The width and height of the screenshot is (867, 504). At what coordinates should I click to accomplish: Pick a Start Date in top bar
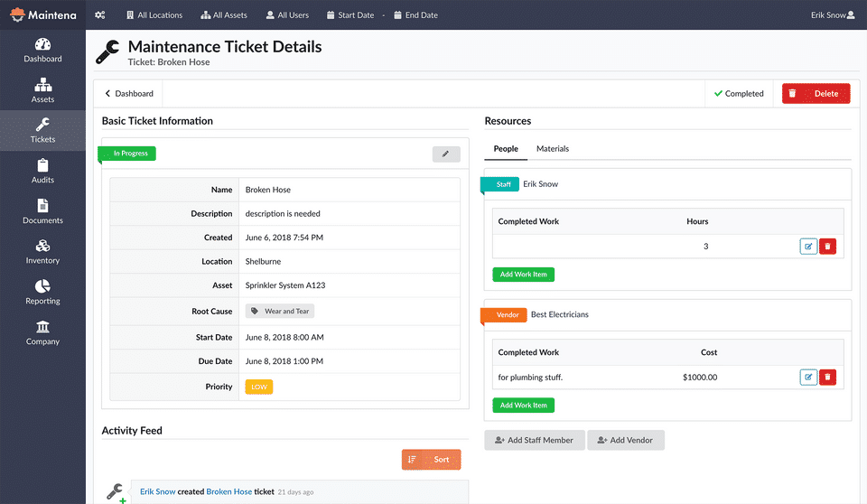pyautogui.click(x=350, y=15)
